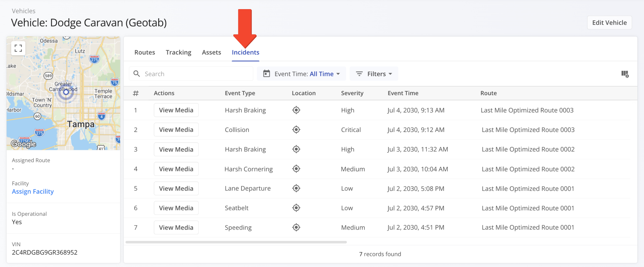Viewport: 644px width, 267px height.
Task: Click Route 0001 in Lane Departure row
Action: click(528, 189)
